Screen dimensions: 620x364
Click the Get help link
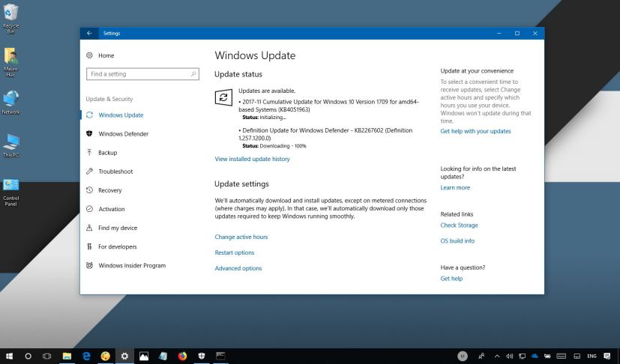point(451,278)
